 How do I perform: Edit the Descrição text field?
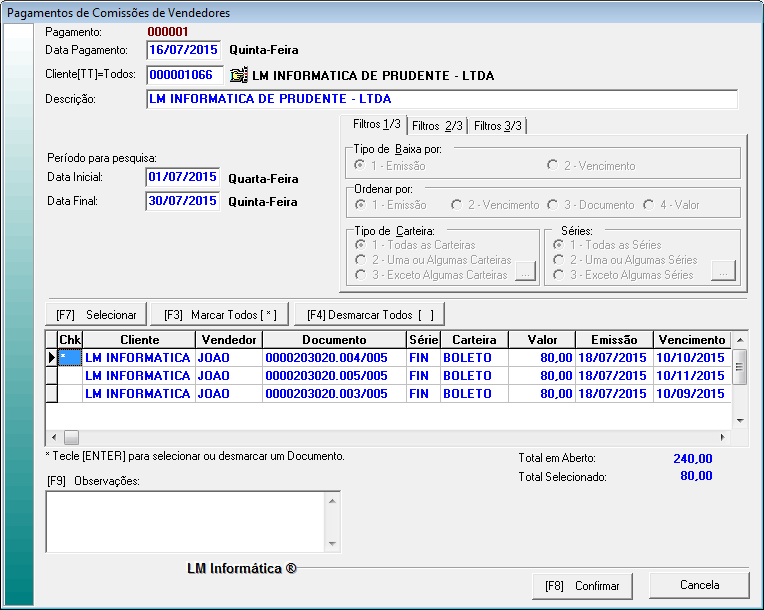[x=442, y=99]
